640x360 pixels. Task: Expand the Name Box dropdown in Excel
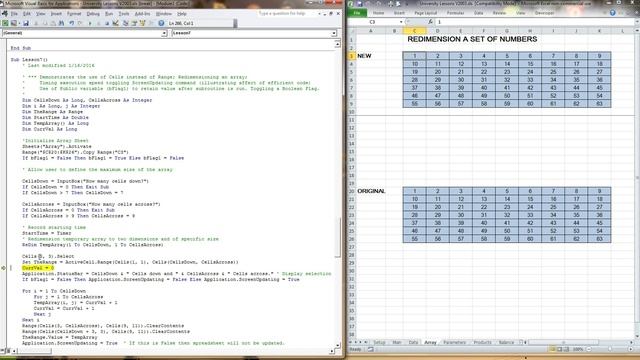(x=401, y=22)
